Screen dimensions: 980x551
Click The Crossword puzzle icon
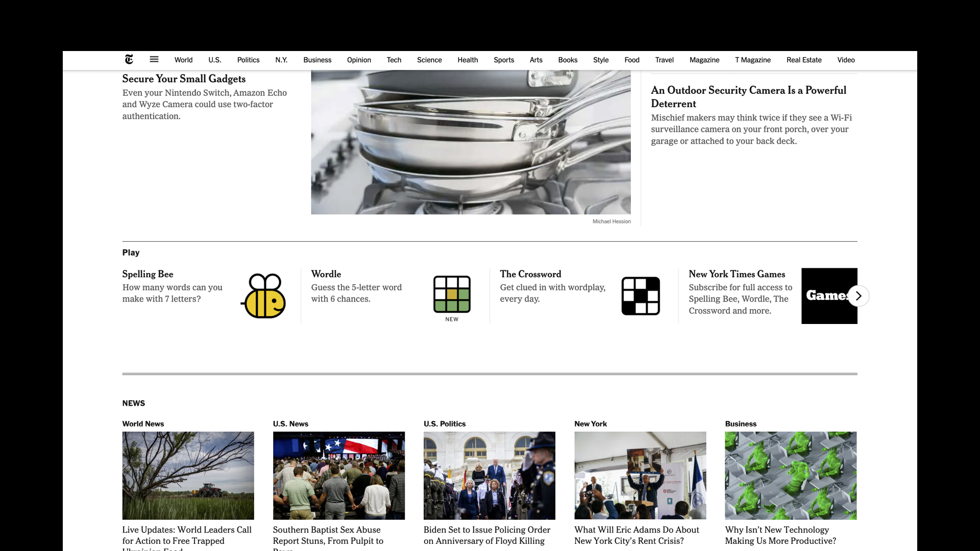coord(641,296)
